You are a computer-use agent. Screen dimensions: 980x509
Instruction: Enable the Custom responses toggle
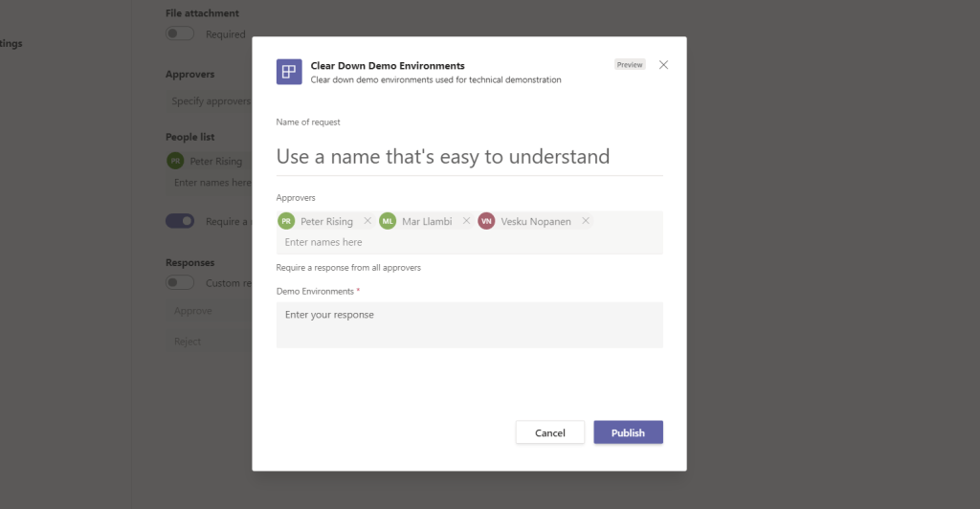180,283
